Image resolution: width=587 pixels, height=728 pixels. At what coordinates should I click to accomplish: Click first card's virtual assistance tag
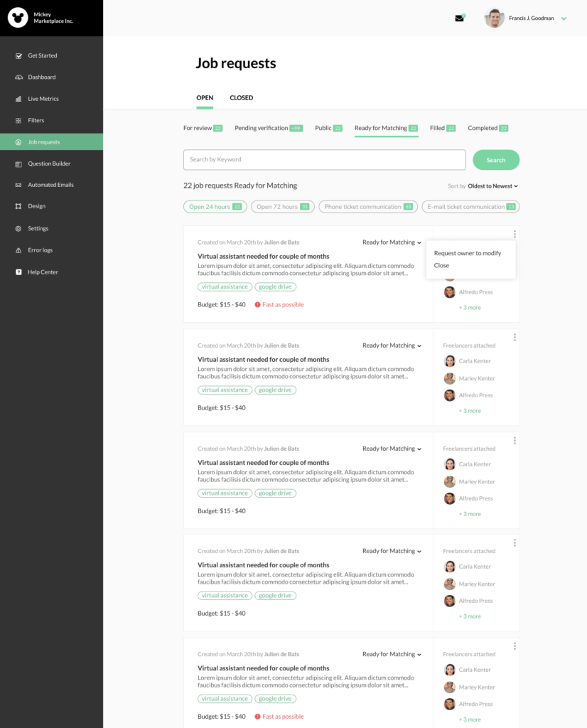click(x=225, y=287)
